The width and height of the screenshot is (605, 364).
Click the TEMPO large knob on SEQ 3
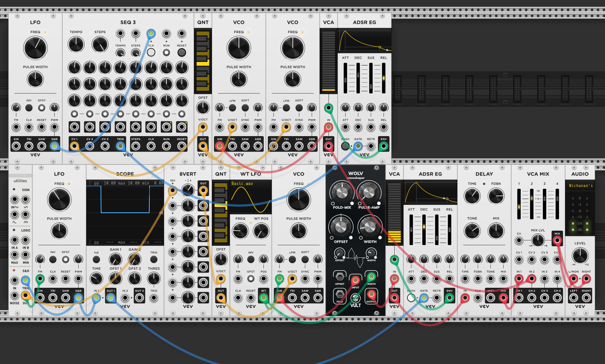tap(76, 44)
